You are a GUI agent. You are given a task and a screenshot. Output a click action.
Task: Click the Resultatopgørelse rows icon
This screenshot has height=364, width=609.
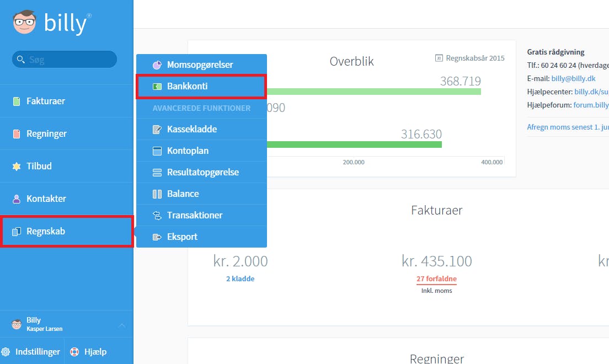(157, 173)
